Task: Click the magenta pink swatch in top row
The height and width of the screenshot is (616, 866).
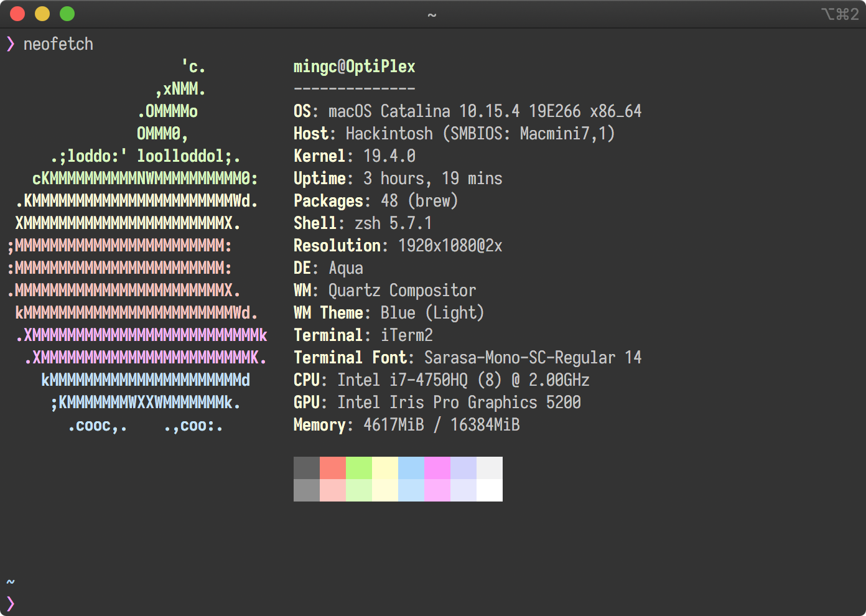Action: 437,468
